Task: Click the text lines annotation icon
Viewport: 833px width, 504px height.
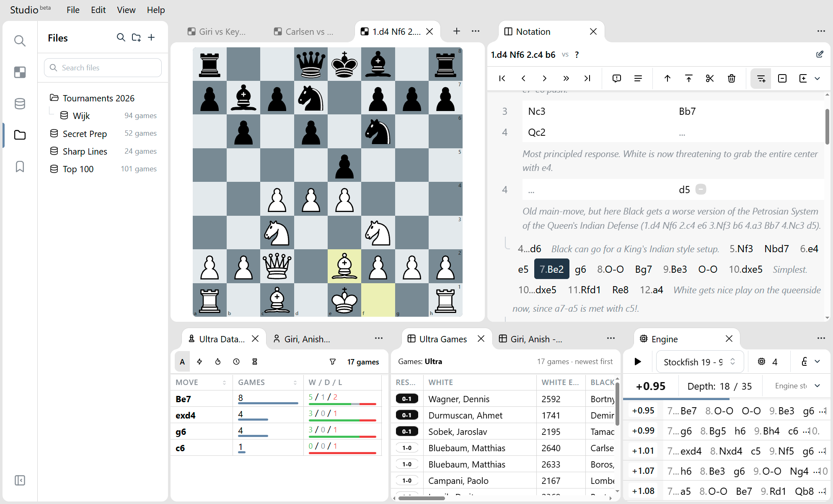Action: 638,78
